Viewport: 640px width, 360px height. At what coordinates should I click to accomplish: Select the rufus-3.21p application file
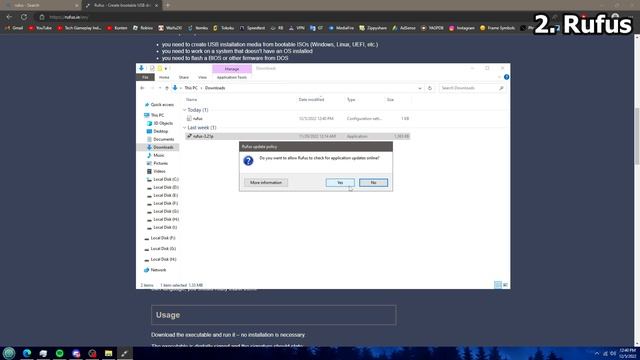pyautogui.click(x=297, y=136)
